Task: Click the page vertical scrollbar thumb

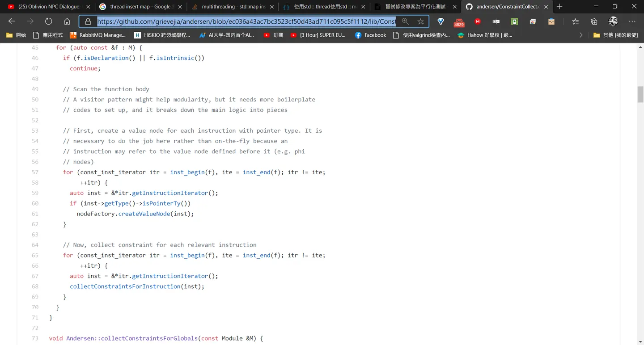Action: tap(640, 95)
